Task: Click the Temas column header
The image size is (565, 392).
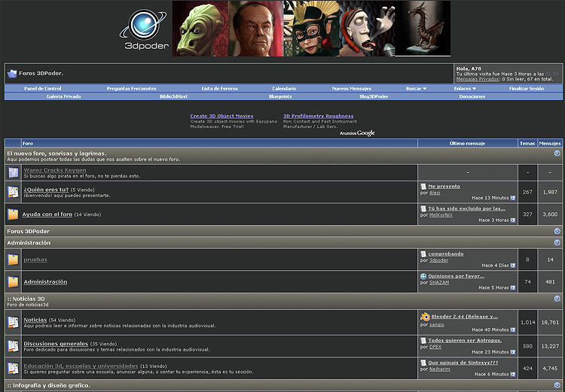Action: tap(527, 143)
